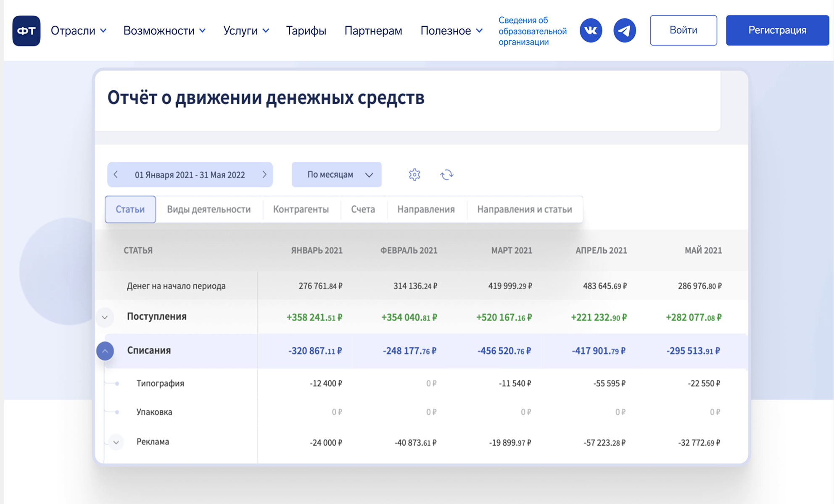Open the VK social media icon
Image resolution: width=834 pixels, height=504 pixels.
pyautogui.click(x=591, y=30)
